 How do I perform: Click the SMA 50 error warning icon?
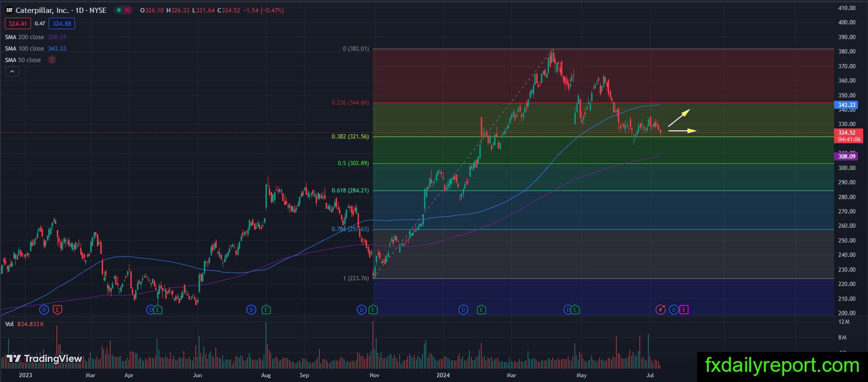(52, 60)
